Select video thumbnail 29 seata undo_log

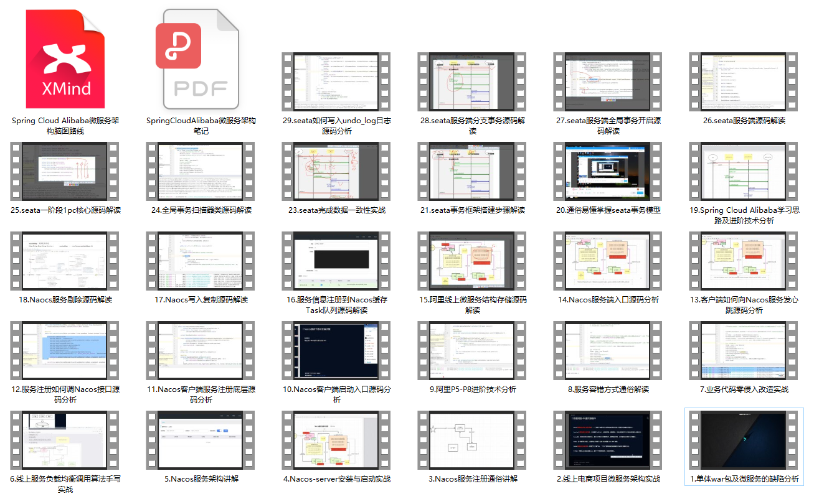click(x=337, y=82)
